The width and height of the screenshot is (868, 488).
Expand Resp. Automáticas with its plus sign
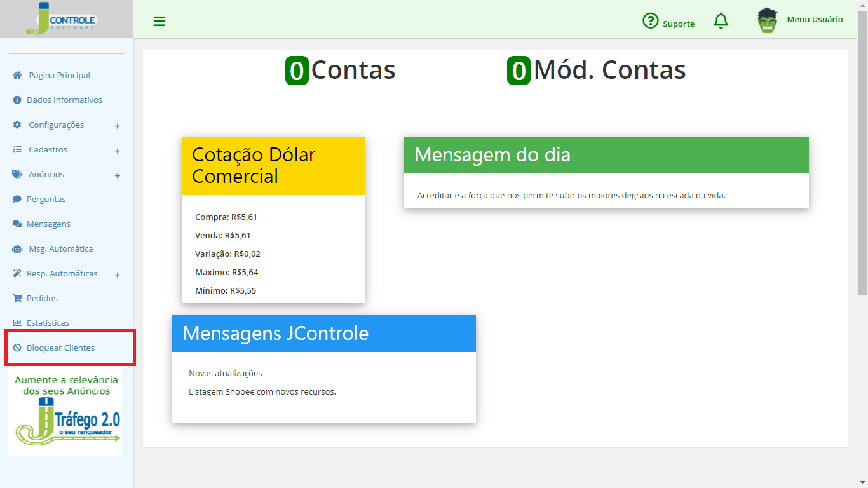[x=118, y=274]
